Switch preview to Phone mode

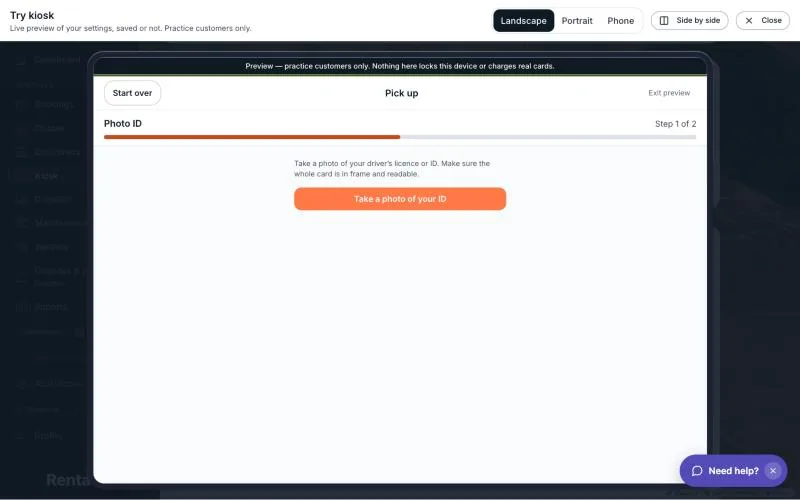click(x=620, y=21)
